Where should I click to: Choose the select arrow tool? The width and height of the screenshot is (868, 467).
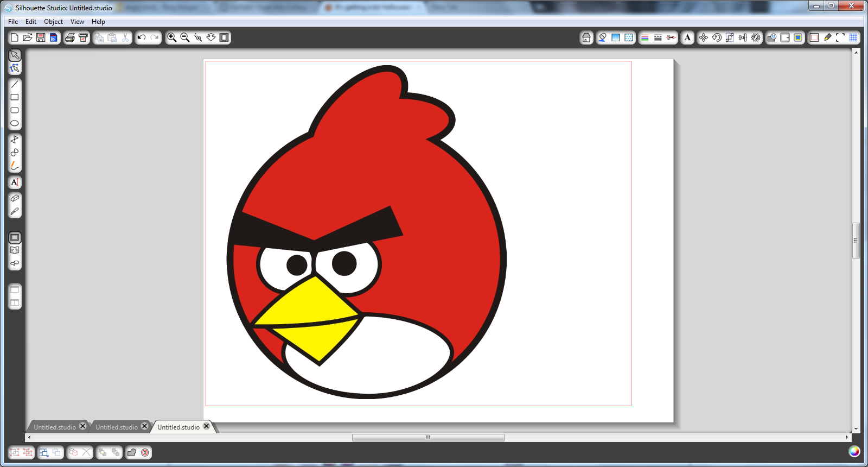(15, 55)
